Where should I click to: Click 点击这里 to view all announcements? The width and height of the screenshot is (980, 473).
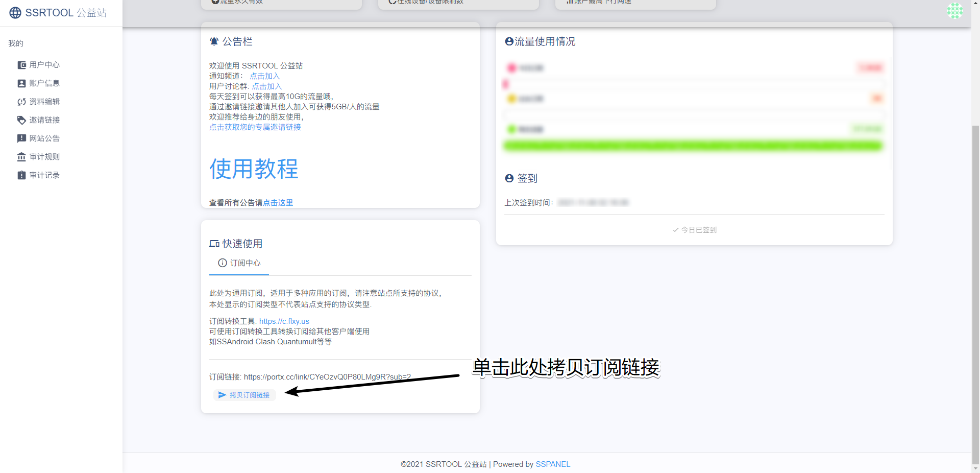click(278, 203)
